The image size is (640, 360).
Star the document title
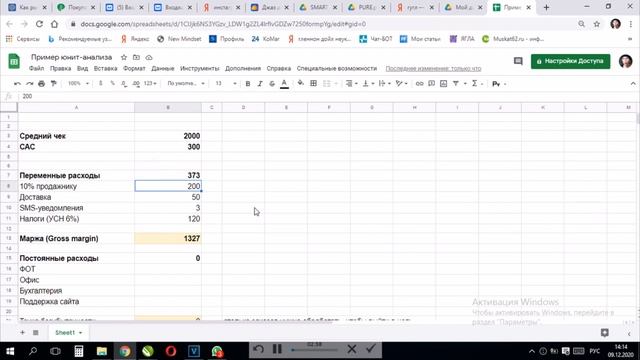click(124, 57)
